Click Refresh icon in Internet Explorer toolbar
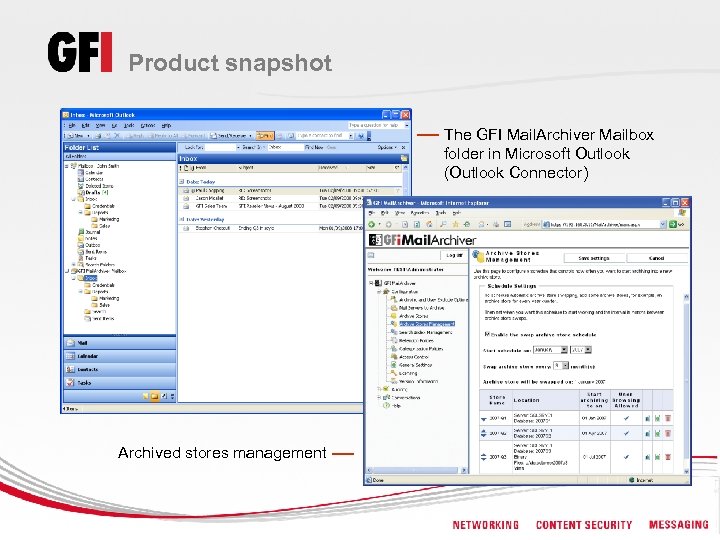Screen dimensions: 720x540 click(417, 225)
